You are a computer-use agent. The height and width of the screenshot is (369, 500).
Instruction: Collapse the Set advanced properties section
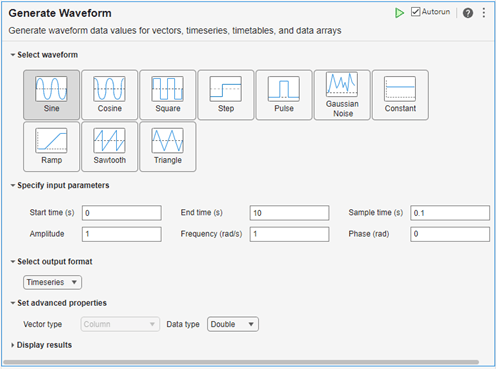click(13, 303)
